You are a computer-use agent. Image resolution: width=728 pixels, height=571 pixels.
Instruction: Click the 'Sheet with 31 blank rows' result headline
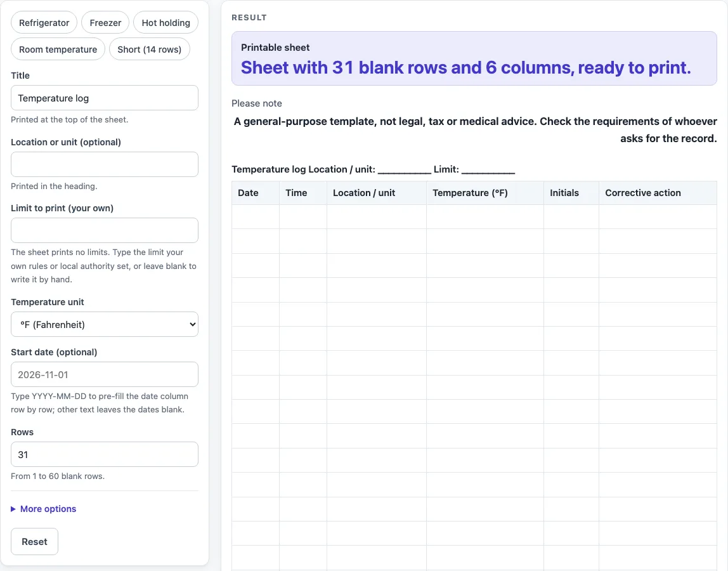click(x=465, y=68)
